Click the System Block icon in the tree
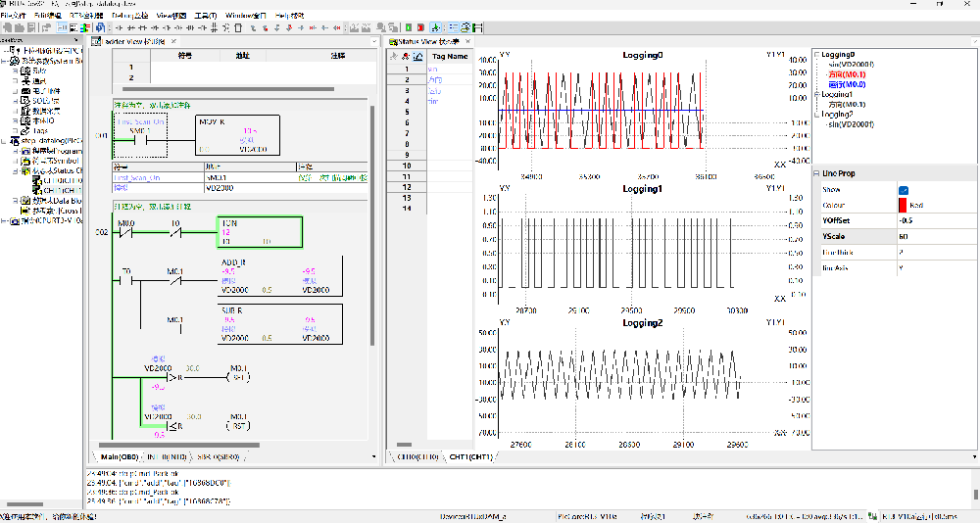This screenshot has height=523, width=980. 13,61
